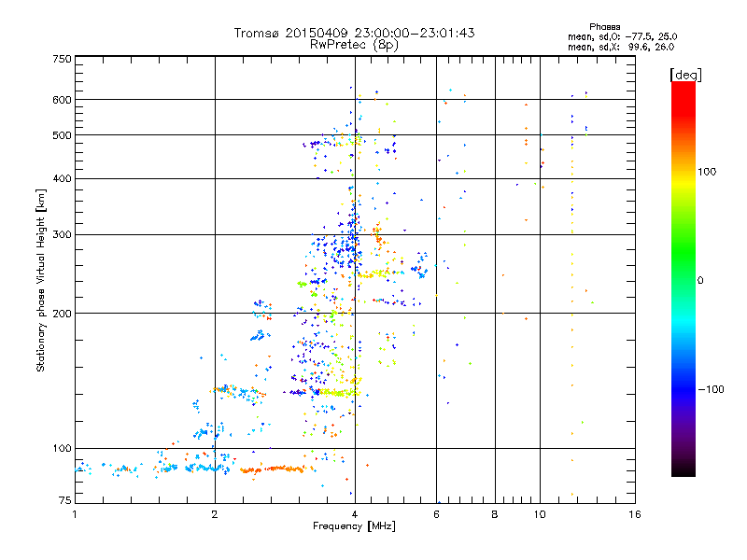747x560 pixels.
Task: Click the x-axis tick label "1"
Action: point(75,514)
